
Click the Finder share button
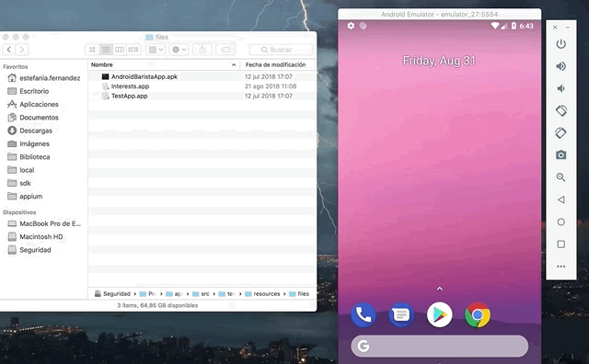202,50
